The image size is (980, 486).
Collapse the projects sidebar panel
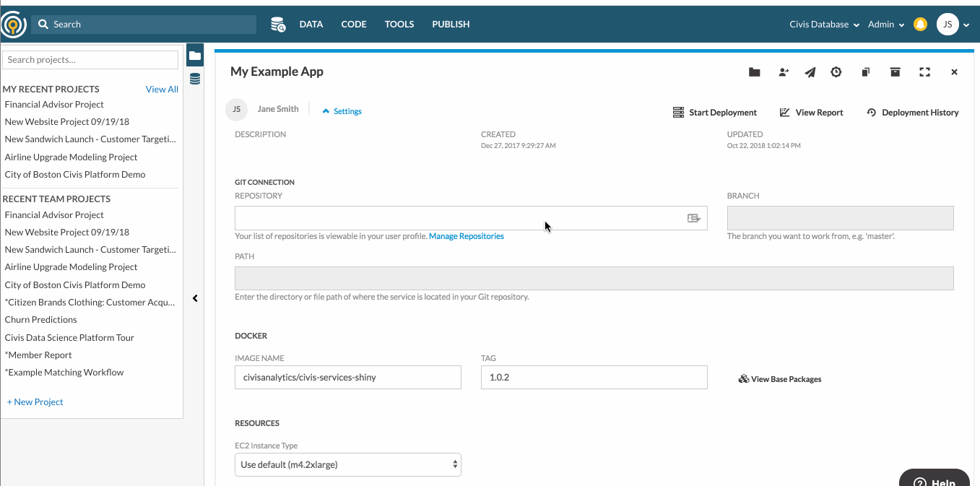tap(194, 298)
